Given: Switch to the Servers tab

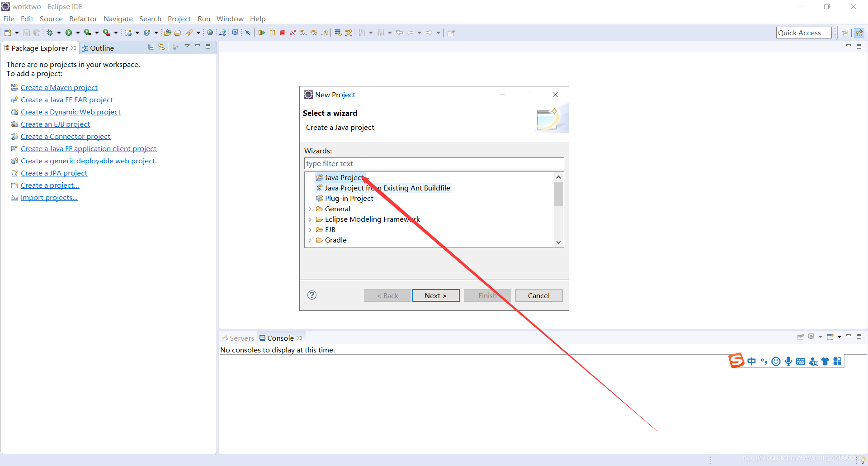Looking at the screenshot, I should coord(238,338).
